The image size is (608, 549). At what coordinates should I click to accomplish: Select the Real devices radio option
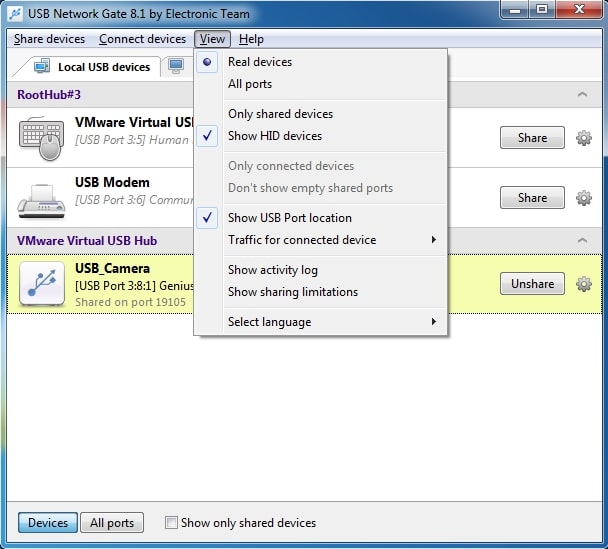click(x=320, y=62)
